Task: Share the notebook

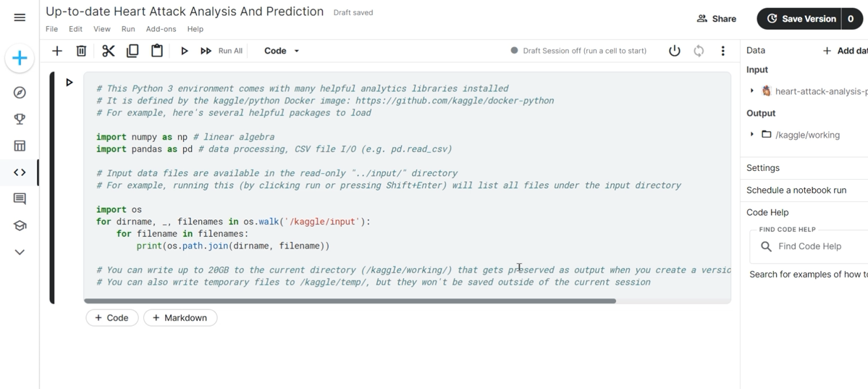Action: (716, 19)
